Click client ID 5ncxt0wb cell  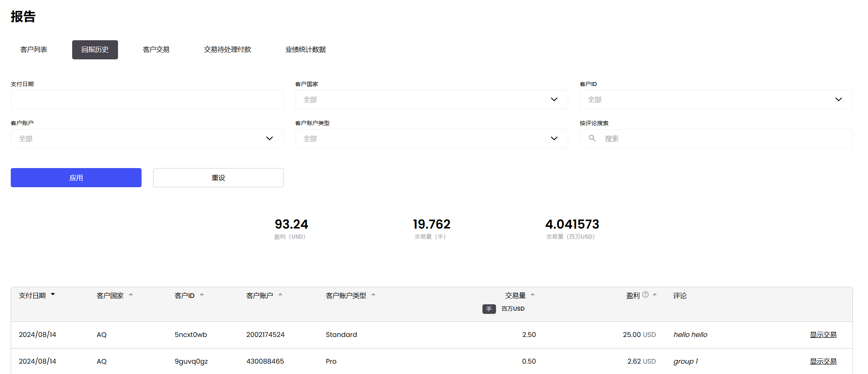pos(191,335)
